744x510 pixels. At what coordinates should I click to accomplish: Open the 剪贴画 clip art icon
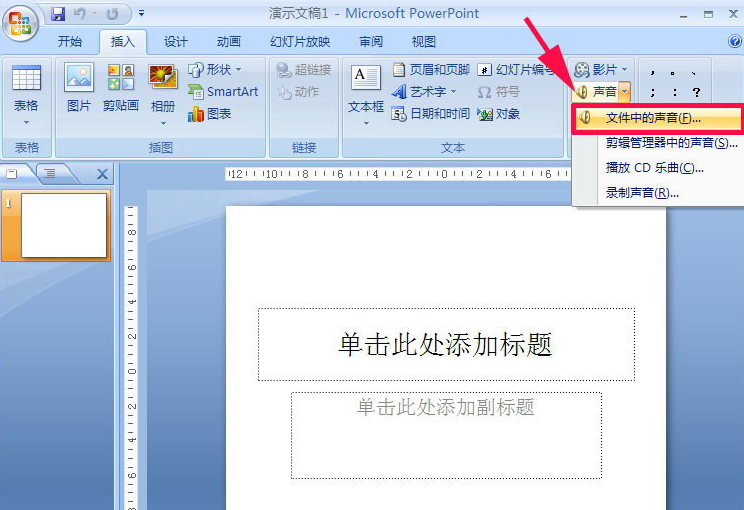coord(120,79)
